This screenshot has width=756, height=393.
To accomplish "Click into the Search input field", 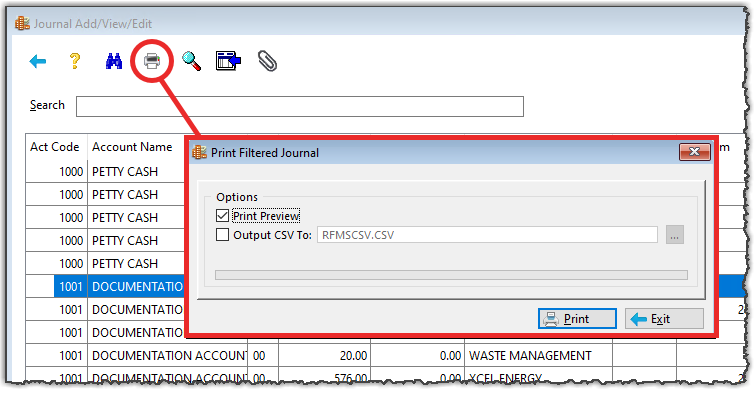I will coord(300,107).
